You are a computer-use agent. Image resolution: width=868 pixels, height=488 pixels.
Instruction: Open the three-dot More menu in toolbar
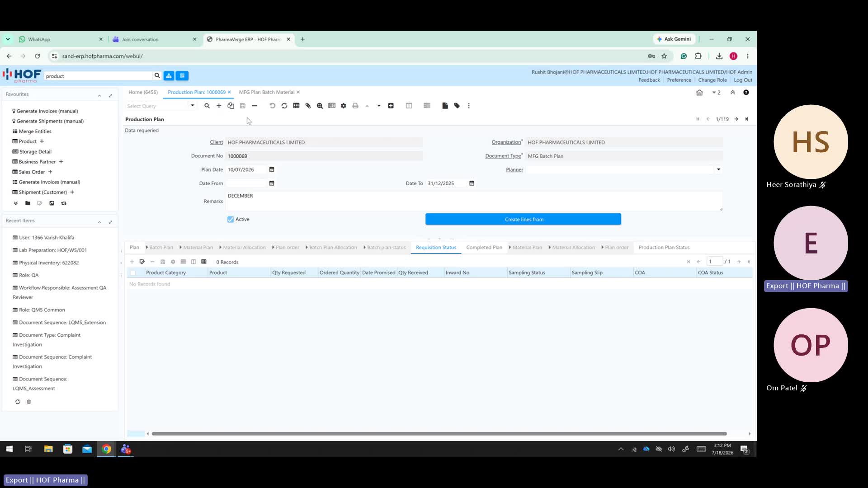pyautogui.click(x=469, y=106)
